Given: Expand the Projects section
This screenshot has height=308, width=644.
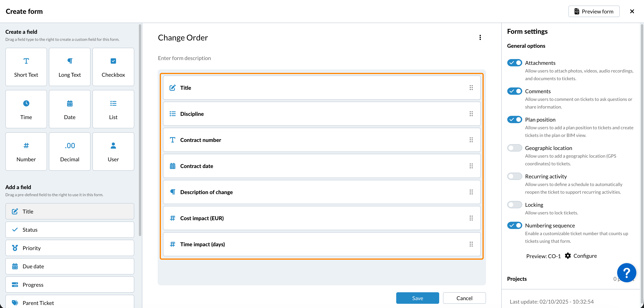Looking at the screenshot, I should click(x=517, y=279).
